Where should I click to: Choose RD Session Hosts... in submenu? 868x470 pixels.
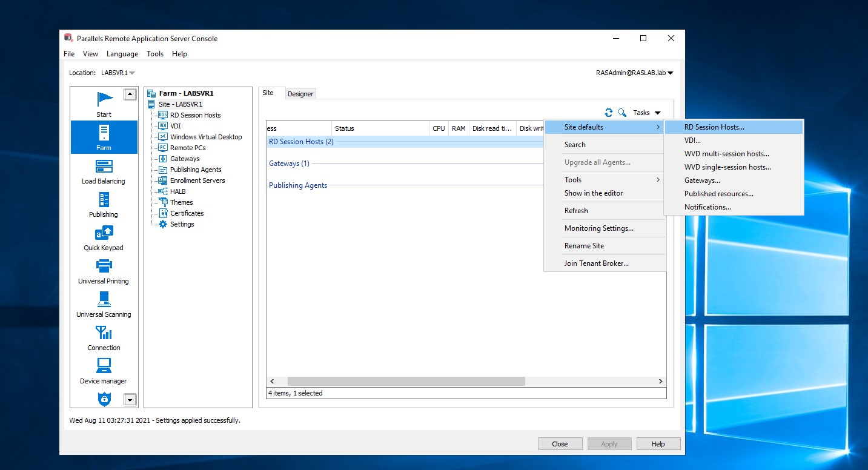pos(734,127)
